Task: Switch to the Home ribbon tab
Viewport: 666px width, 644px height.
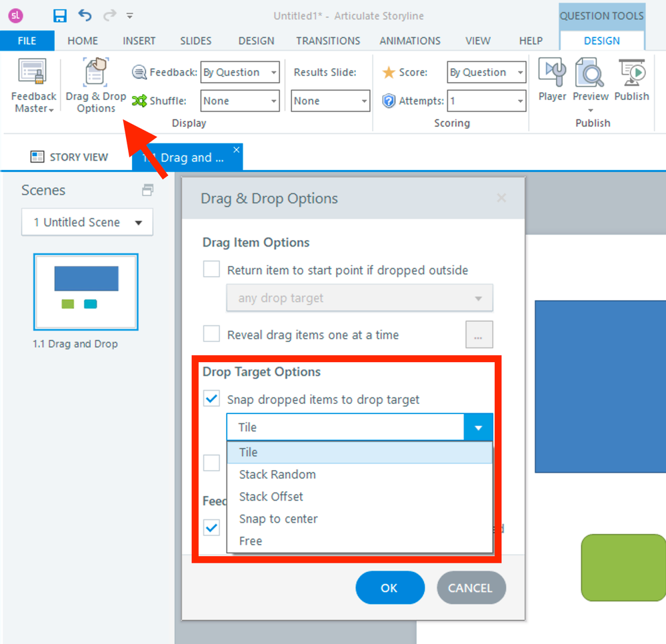Action: [83, 41]
